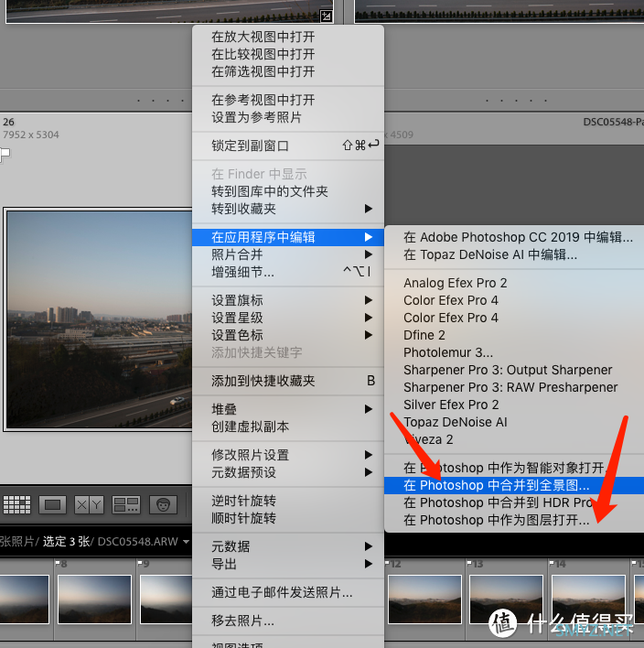Choose 顺时针旋转
Viewport: 644px width, 648px height.
(288, 518)
